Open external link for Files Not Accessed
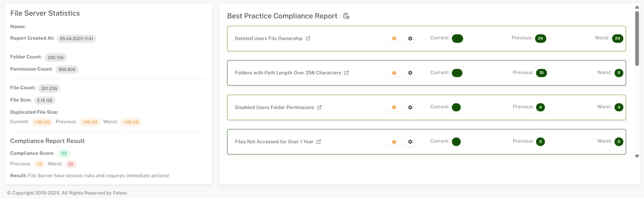The image size is (644, 220). 318,142
